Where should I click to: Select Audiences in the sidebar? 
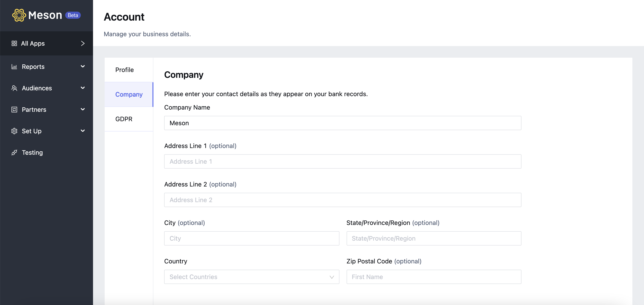click(x=47, y=88)
